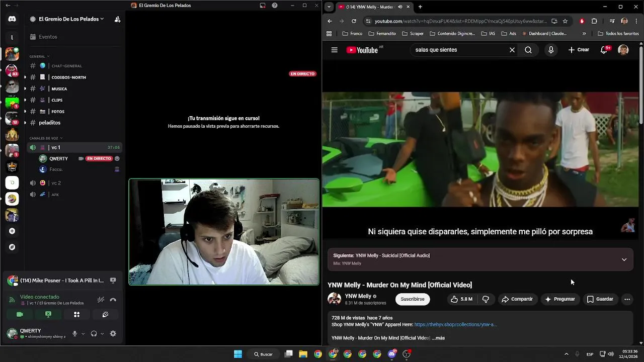Select user Faccu. in vc 1
The height and width of the screenshot is (362, 644).
pyautogui.click(x=79, y=169)
